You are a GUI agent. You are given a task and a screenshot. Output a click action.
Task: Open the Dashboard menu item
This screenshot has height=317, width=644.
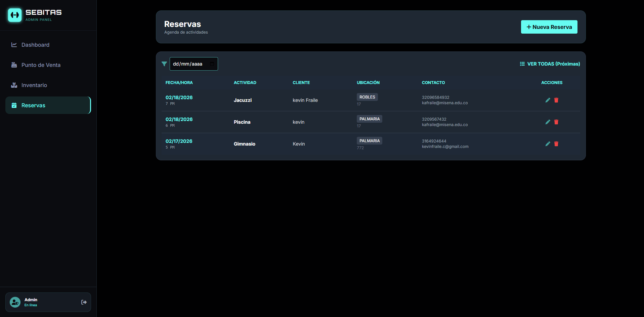click(x=35, y=45)
